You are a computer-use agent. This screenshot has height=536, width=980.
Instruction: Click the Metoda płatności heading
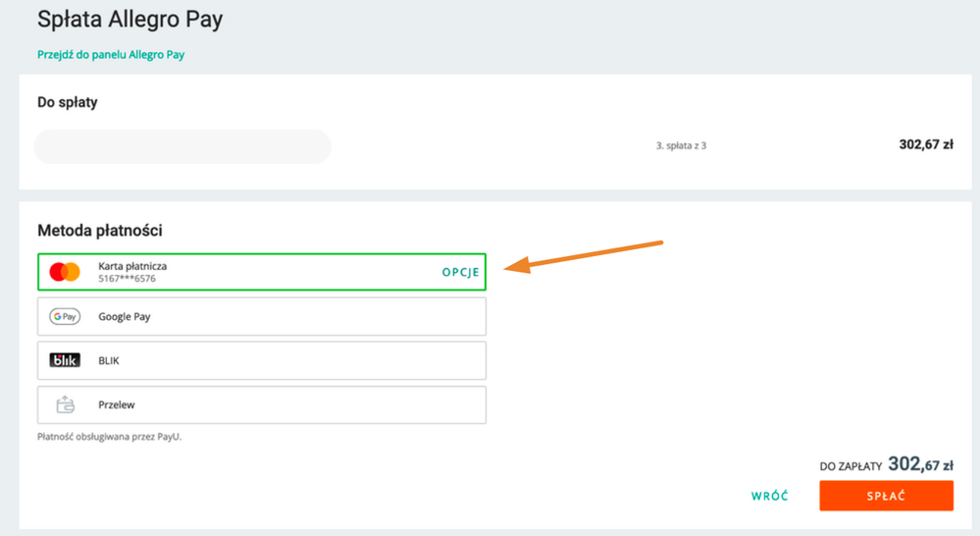point(100,231)
